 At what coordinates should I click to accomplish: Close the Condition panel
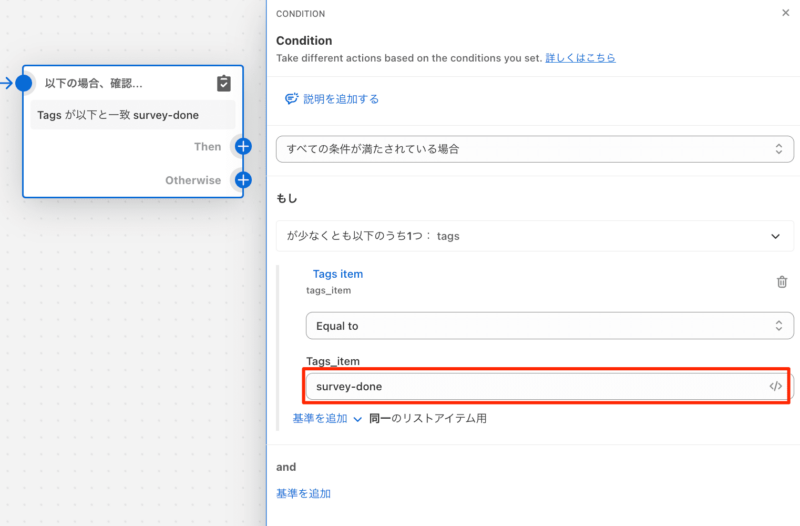pyautogui.click(x=785, y=13)
